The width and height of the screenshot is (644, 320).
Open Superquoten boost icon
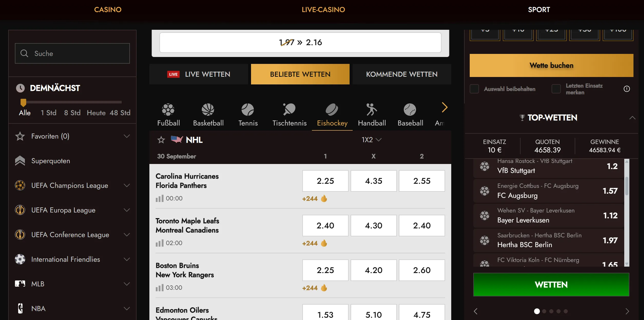[20, 161]
